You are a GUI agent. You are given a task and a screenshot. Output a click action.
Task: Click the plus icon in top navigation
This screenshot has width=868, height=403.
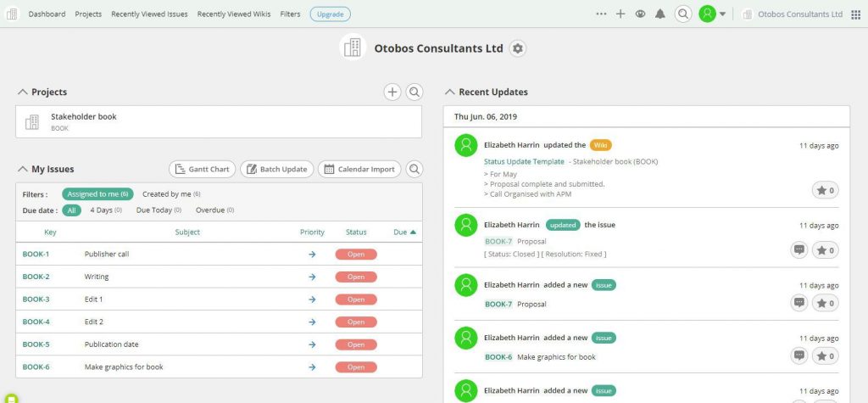point(620,14)
